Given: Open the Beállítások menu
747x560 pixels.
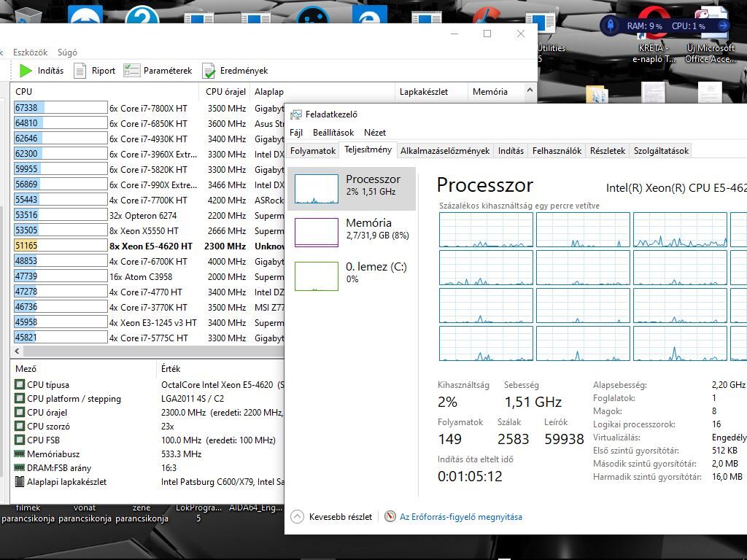Looking at the screenshot, I should coord(333,133).
